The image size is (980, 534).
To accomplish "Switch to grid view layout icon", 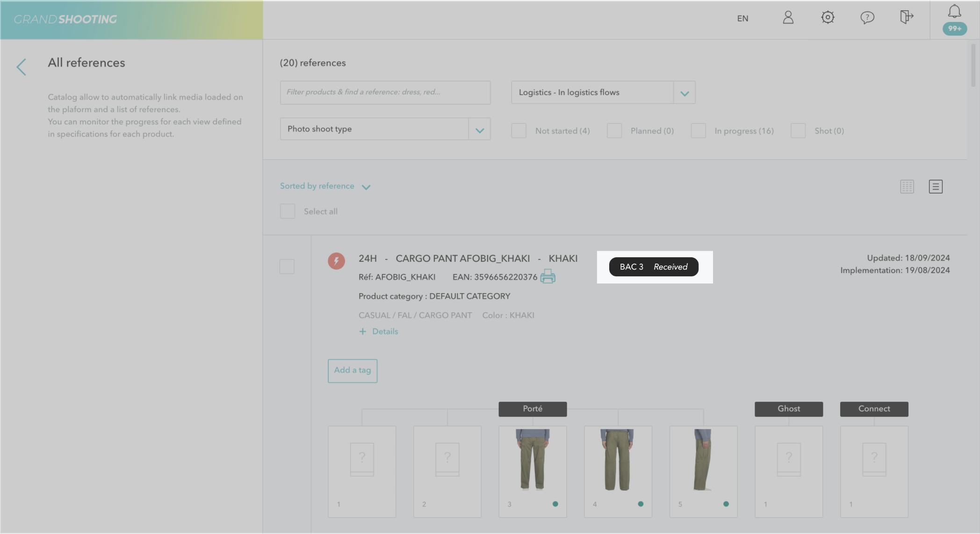I will click(x=907, y=187).
